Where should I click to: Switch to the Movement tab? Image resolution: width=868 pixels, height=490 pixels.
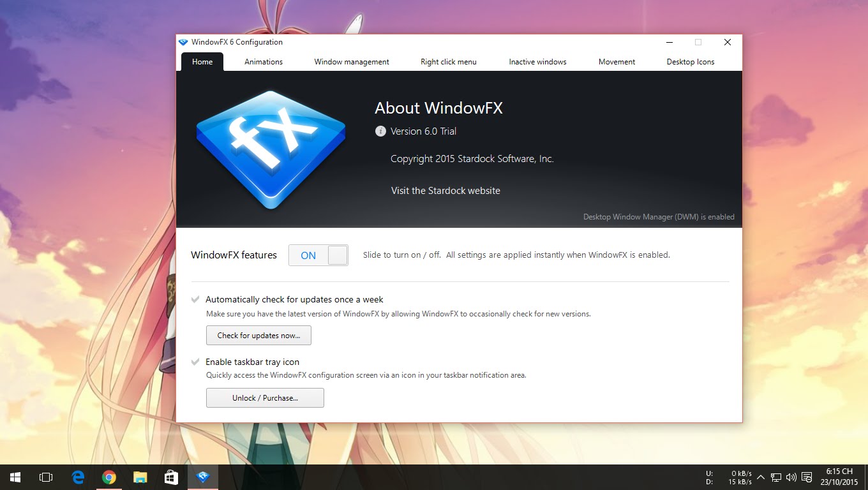coord(617,62)
